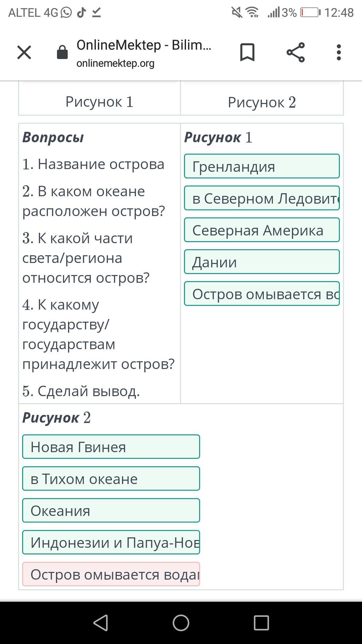Select the в Северном Ледовитом answer box
The height and width of the screenshot is (644, 362).
(x=262, y=198)
